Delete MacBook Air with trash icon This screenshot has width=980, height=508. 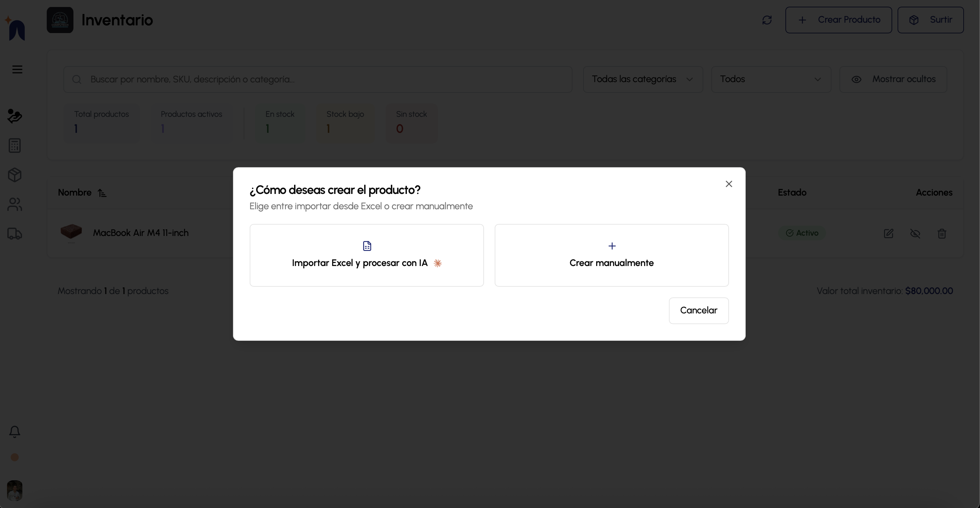[942, 233]
